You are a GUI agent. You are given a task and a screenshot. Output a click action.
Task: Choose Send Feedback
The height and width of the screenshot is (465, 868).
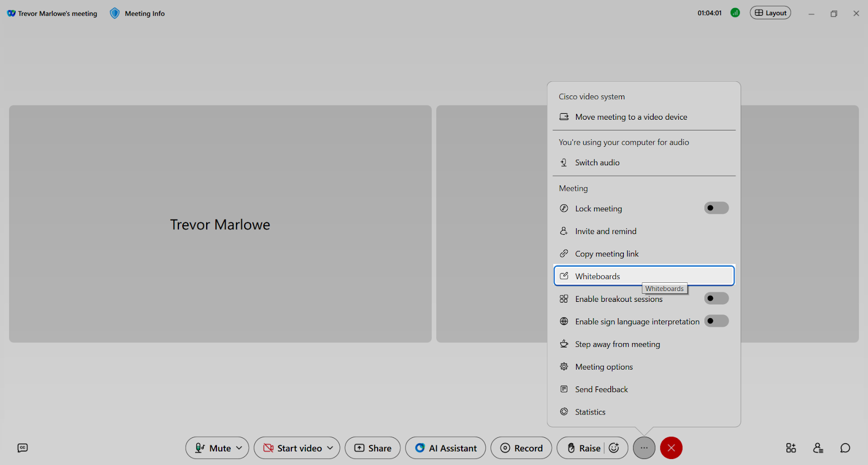pos(644,389)
